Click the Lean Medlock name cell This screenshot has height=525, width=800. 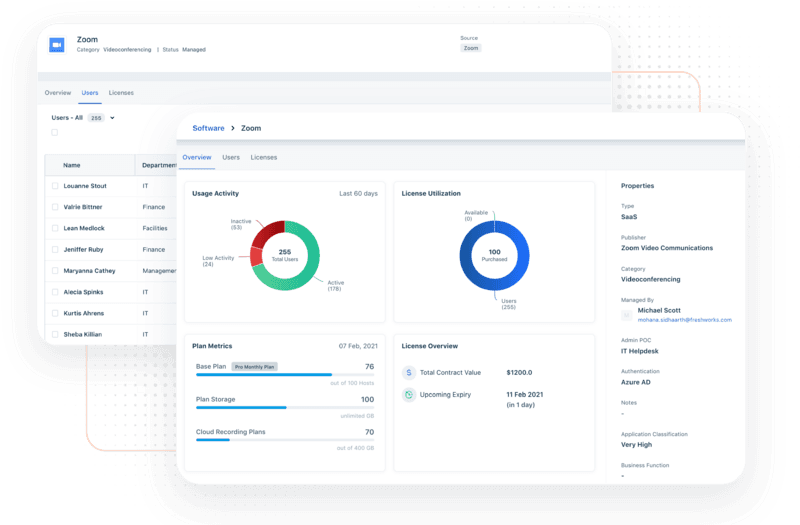(84, 229)
